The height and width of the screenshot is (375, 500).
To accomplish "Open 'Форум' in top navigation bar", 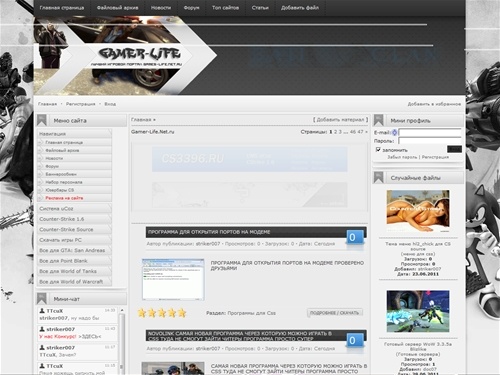I will 191,8.
